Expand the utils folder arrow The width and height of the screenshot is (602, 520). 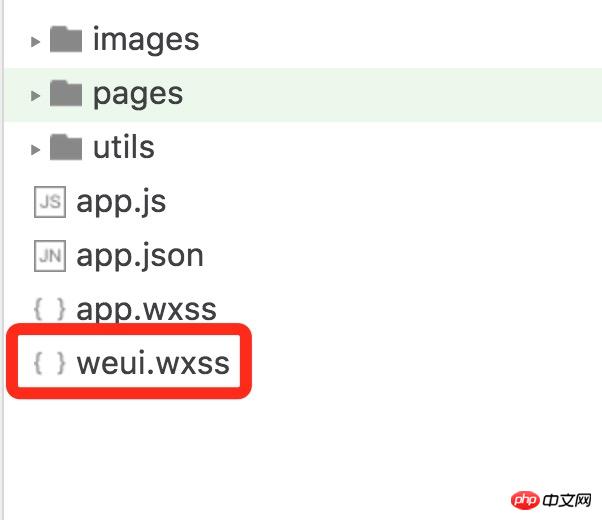[35, 149]
